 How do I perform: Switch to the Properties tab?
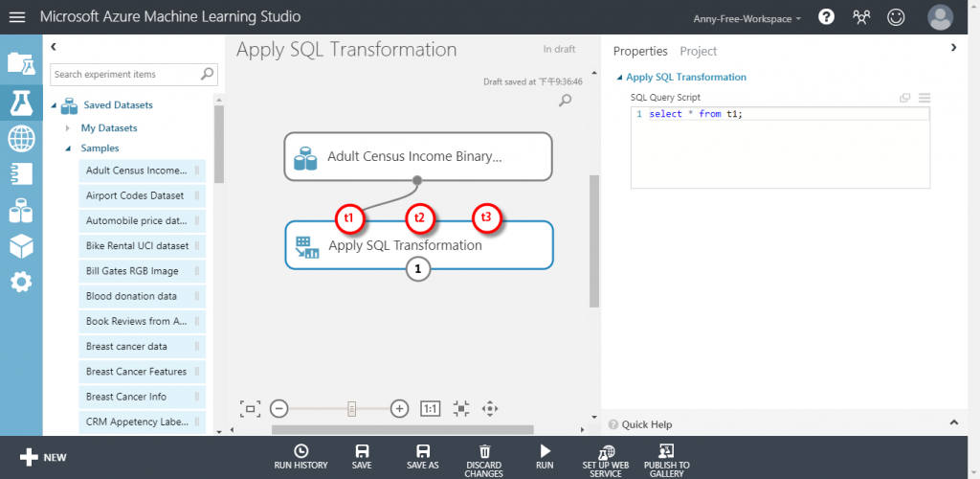coord(640,52)
